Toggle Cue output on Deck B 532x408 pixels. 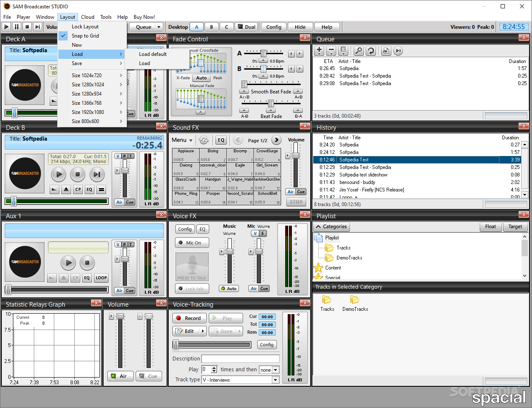[130, 202]
